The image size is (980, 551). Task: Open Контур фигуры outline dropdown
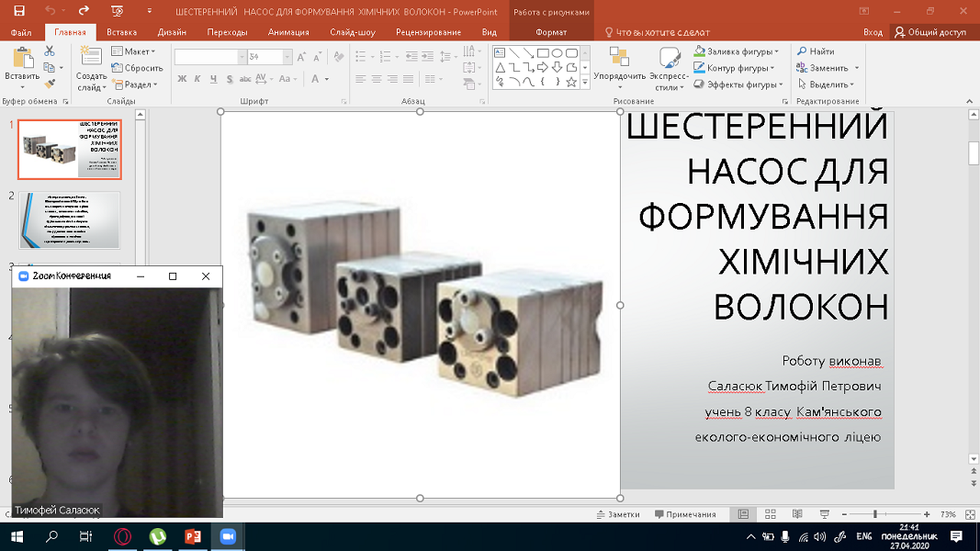click(x=735, y=67)
